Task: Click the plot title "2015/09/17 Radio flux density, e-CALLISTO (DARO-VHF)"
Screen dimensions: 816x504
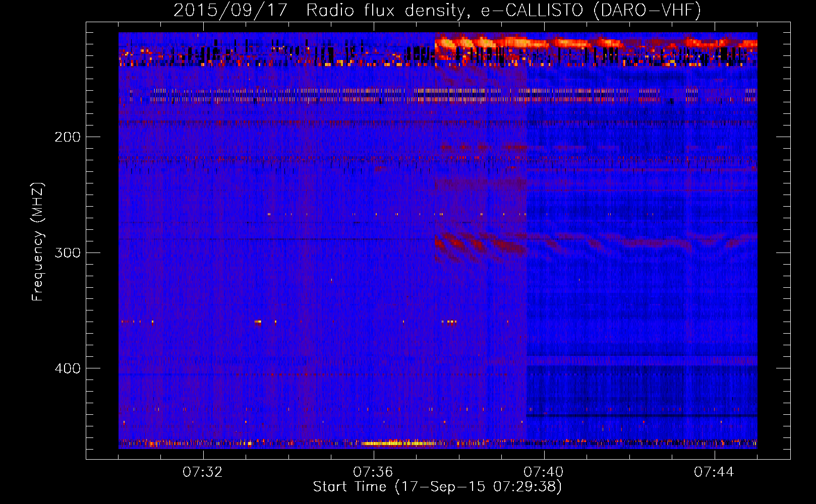Action: [x=437, y=10]
